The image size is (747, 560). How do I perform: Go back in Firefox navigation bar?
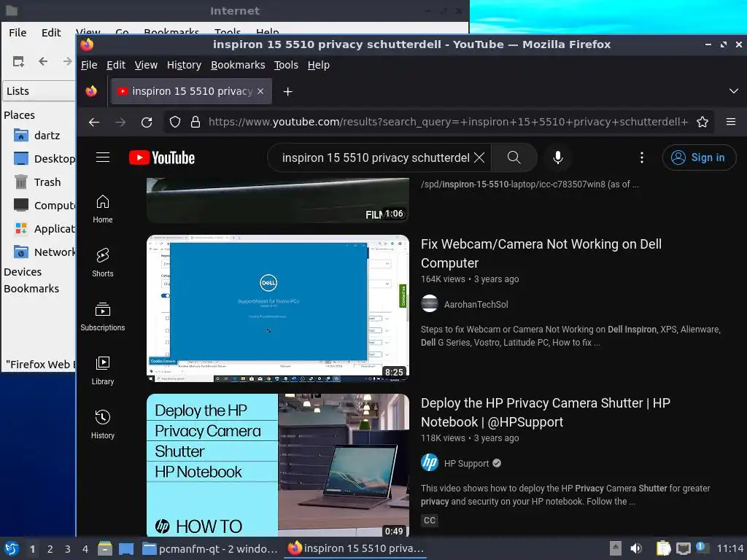94,122
